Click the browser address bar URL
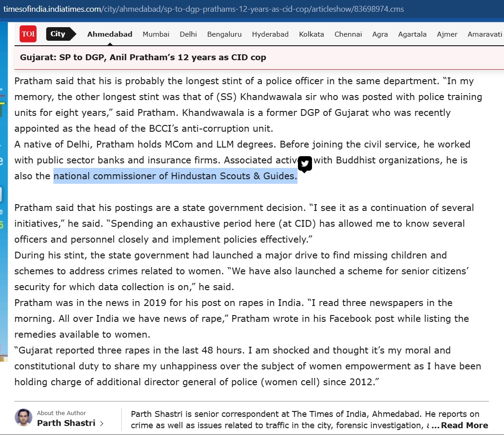The height and width of the screenshot is (435, 504). (x=203, y=9)
